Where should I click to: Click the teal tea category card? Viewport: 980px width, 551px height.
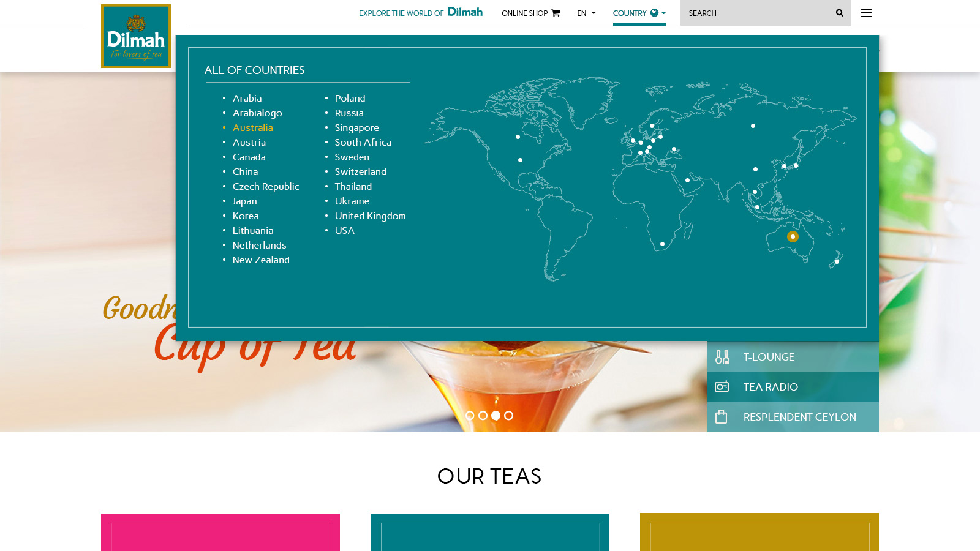[x=490, y=532]
